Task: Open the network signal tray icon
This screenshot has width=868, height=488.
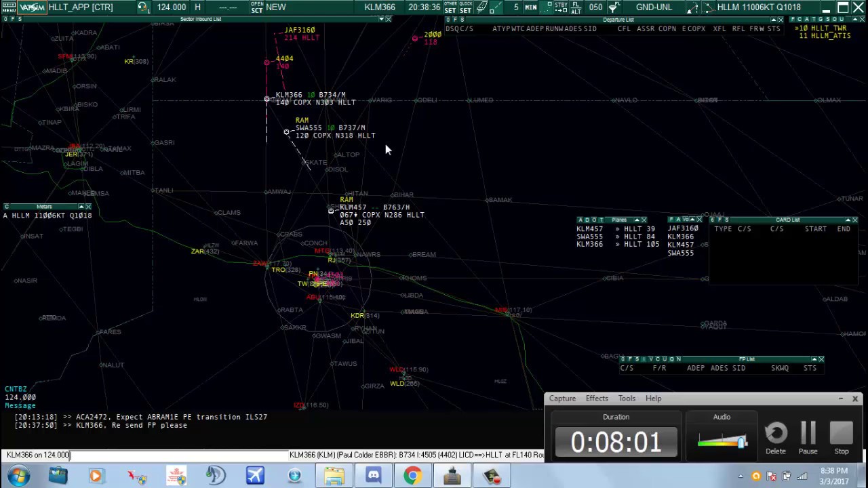Action: (x=802, y=476)
